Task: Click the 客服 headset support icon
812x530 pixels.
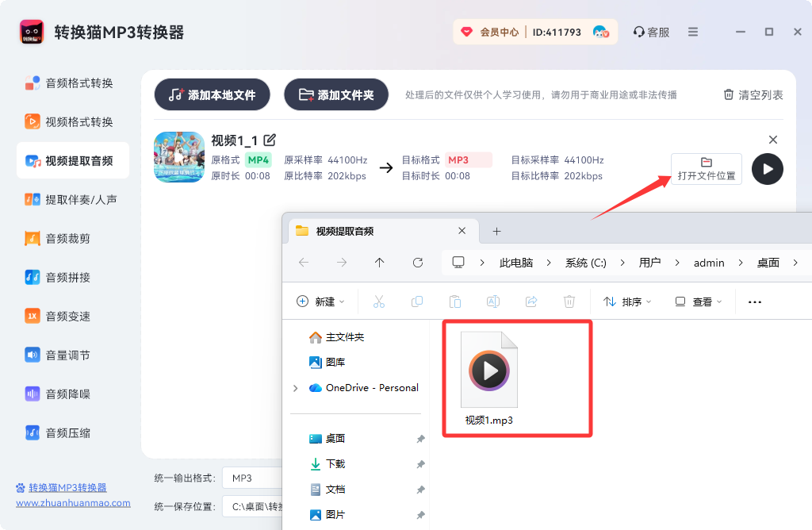Action: pos(639,31)
